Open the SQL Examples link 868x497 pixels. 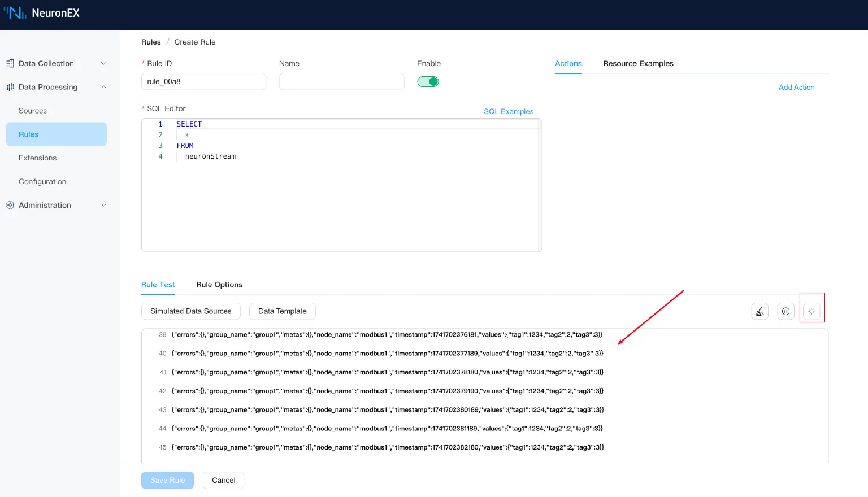[x=508, y=111]
